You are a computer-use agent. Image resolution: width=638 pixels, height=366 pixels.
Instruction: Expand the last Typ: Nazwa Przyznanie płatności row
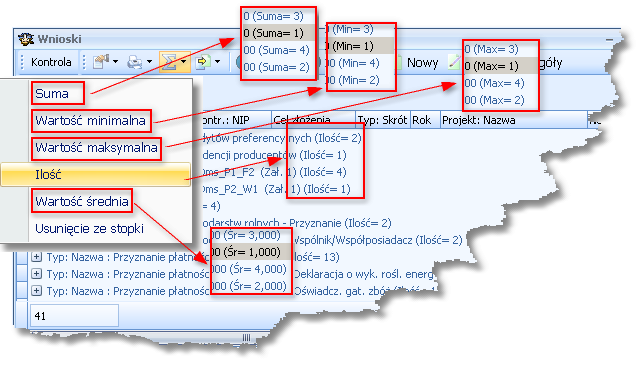(x=36, y=290)
